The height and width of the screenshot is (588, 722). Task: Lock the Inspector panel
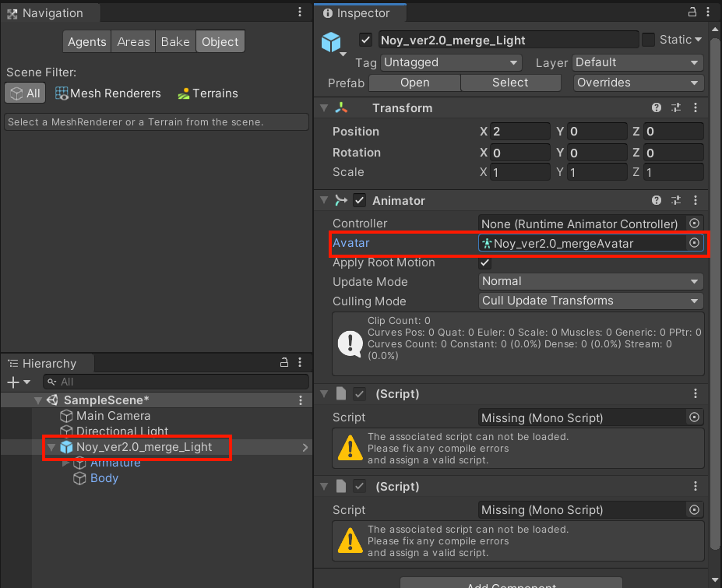[692, 12]
